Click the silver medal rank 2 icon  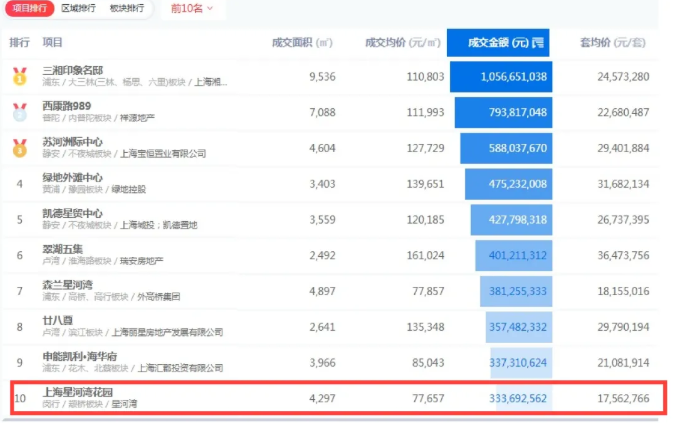[20, 112]
